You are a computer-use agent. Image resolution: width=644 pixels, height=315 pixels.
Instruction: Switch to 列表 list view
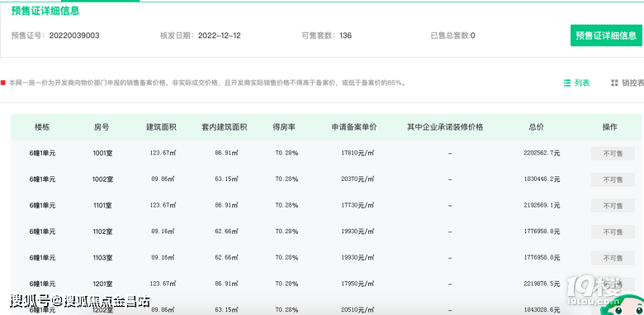[576, 83]
